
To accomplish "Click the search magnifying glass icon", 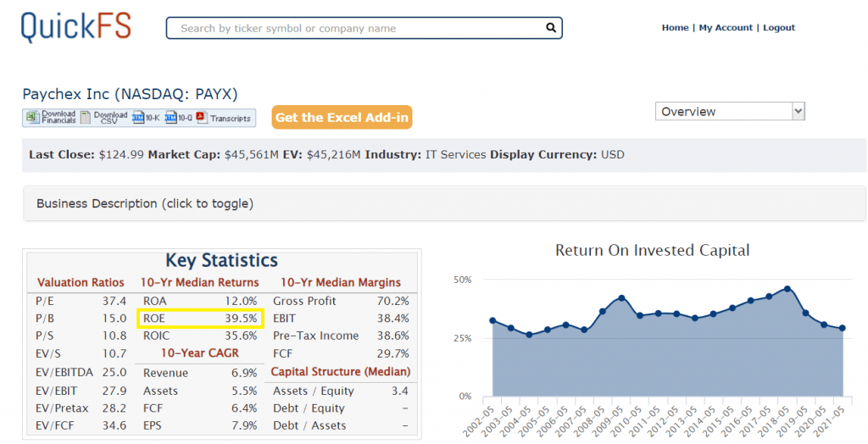I will click(551, 28).
